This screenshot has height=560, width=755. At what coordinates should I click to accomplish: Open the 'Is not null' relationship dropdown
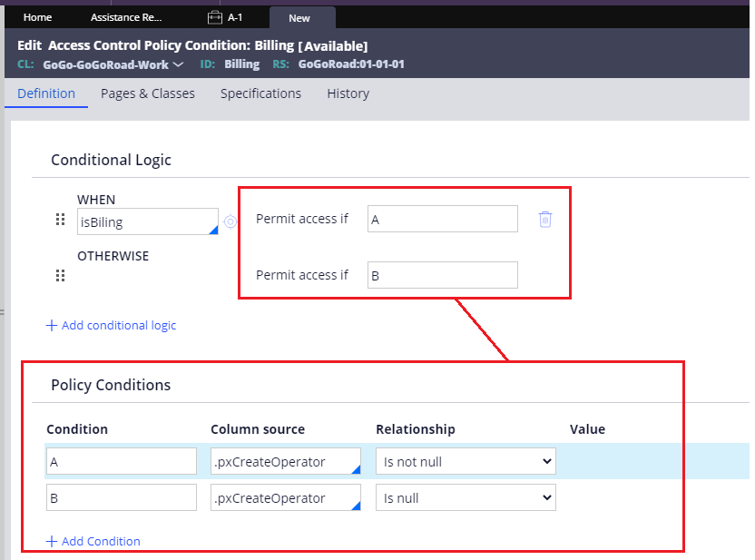coord(466,461)
